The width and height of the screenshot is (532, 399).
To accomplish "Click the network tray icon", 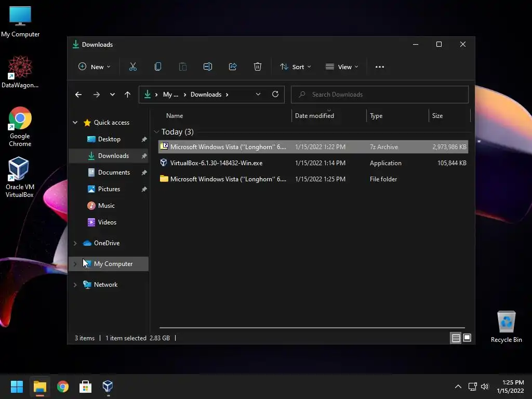I will click(472, 387).
